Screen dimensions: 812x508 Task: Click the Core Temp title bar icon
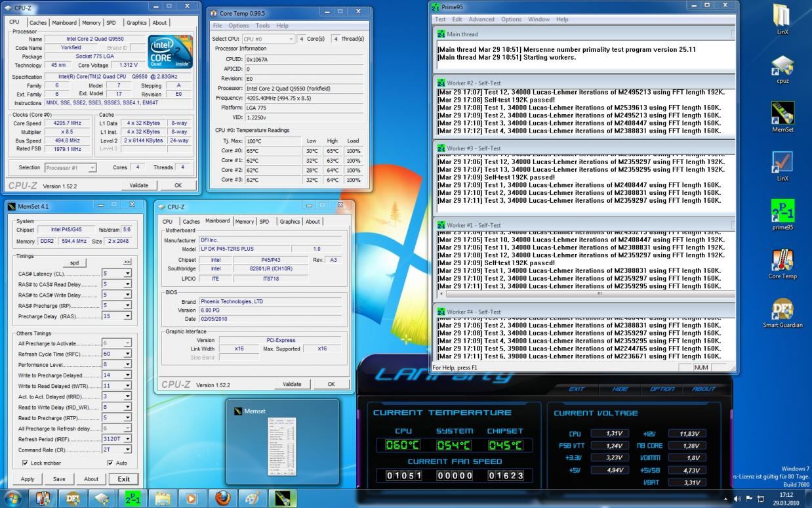[x=214, y=12]
